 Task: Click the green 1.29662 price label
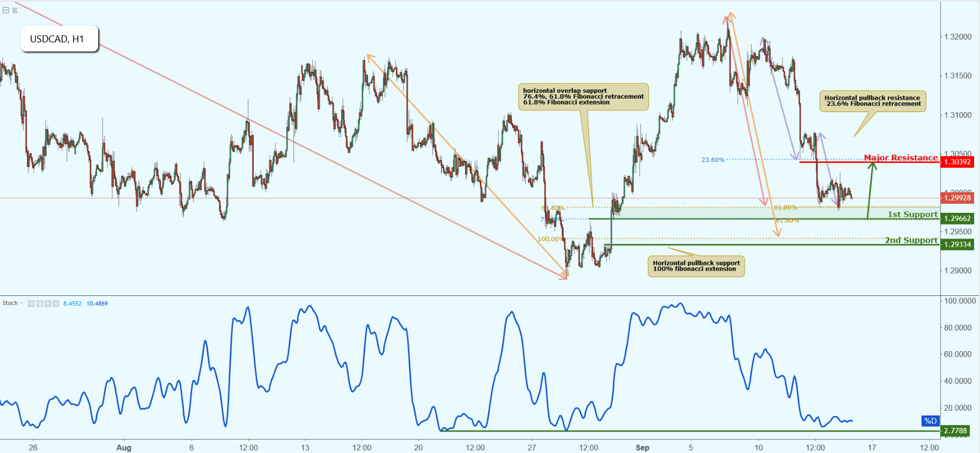957,218
